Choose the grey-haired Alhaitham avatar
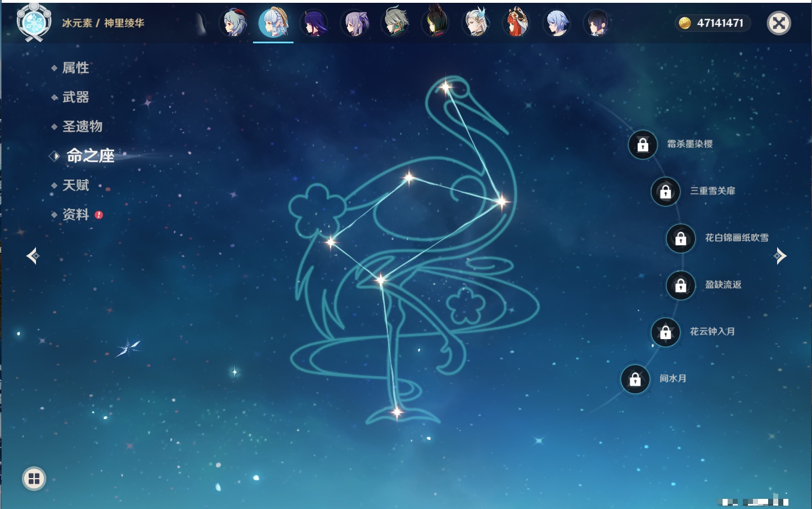 [395, 23]
